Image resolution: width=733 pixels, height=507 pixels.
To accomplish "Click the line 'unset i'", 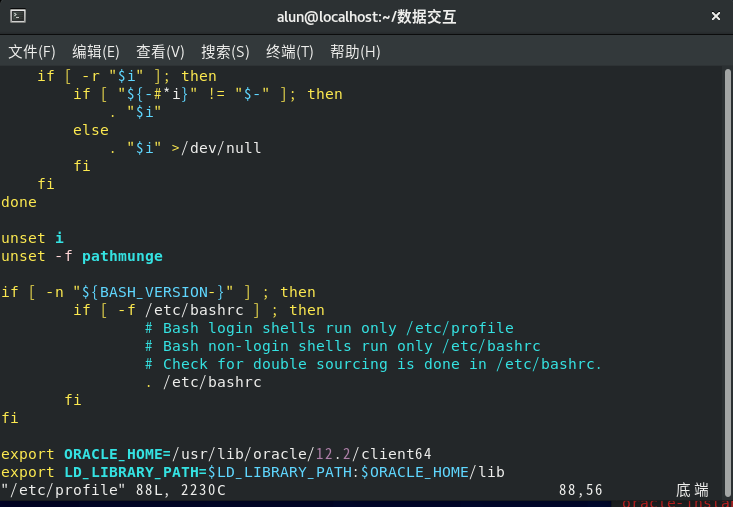I will tap(32, 238).
